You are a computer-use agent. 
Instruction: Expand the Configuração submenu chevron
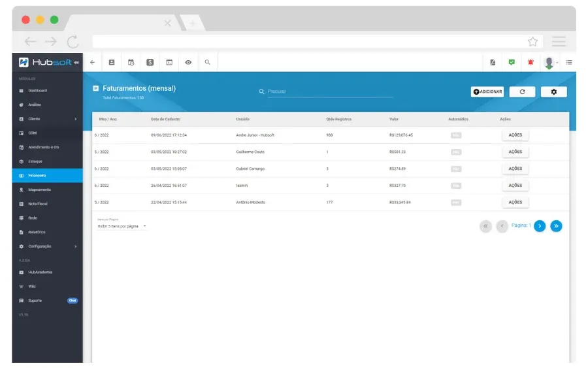click(75, 246)
